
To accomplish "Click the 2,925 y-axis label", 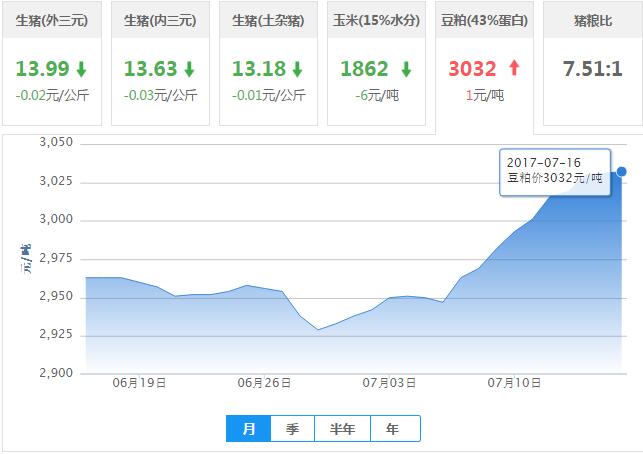I will pyautogui.click(x=56, y=334).
